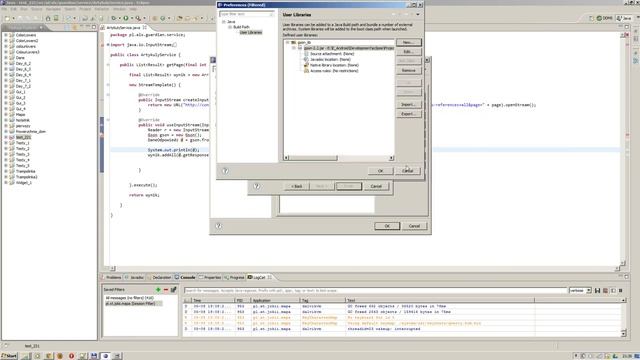Screen dimensions: 640x360
Task: Expand the Dane project in Package Explorer
Action: point(6,58)
